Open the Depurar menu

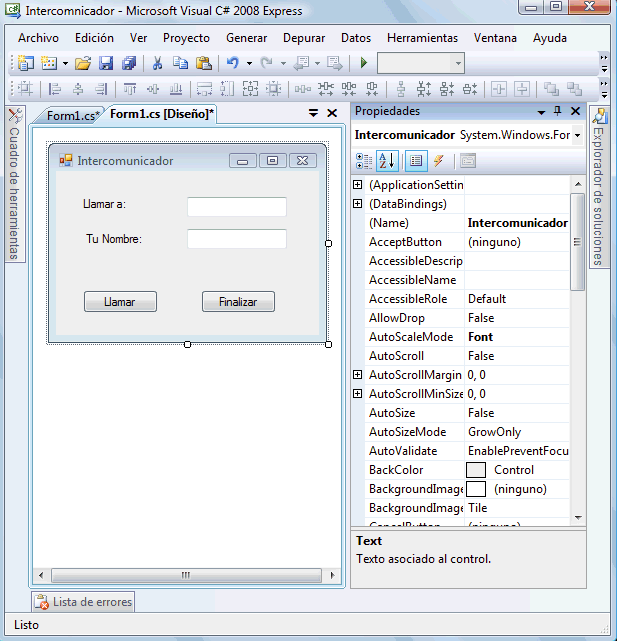[304, 38]
